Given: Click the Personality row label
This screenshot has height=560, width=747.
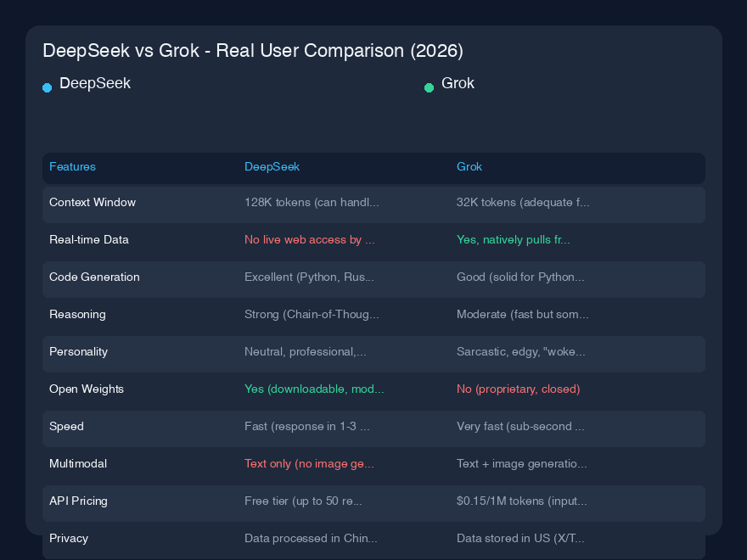Looking at the screenshot, I should click(x=79, y=352).
